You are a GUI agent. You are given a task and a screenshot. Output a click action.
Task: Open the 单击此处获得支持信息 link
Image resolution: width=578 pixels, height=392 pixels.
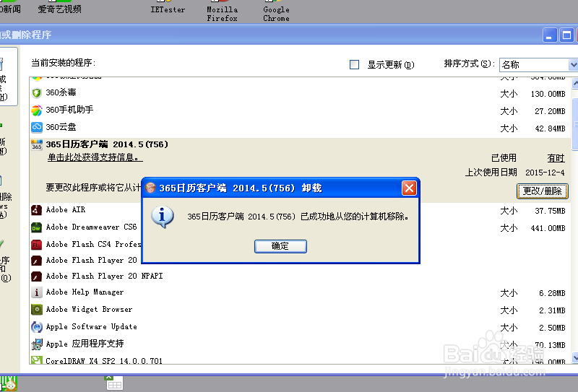click(x=95, y=157)
